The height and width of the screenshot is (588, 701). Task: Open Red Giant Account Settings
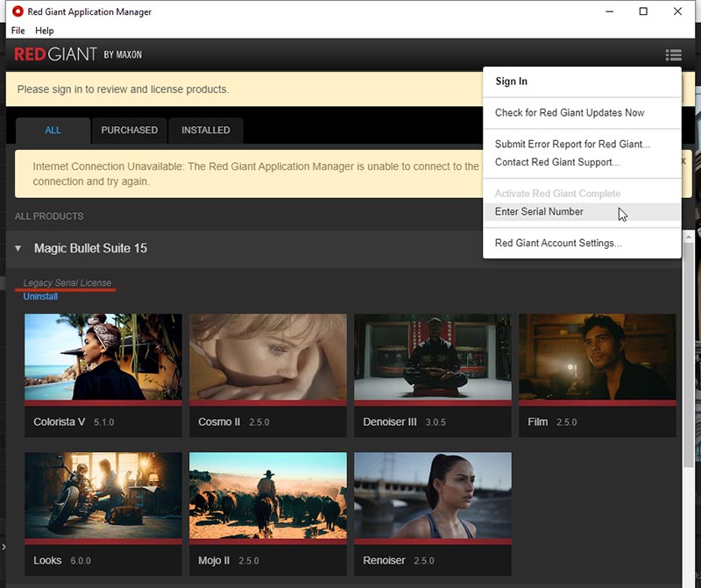558,244
